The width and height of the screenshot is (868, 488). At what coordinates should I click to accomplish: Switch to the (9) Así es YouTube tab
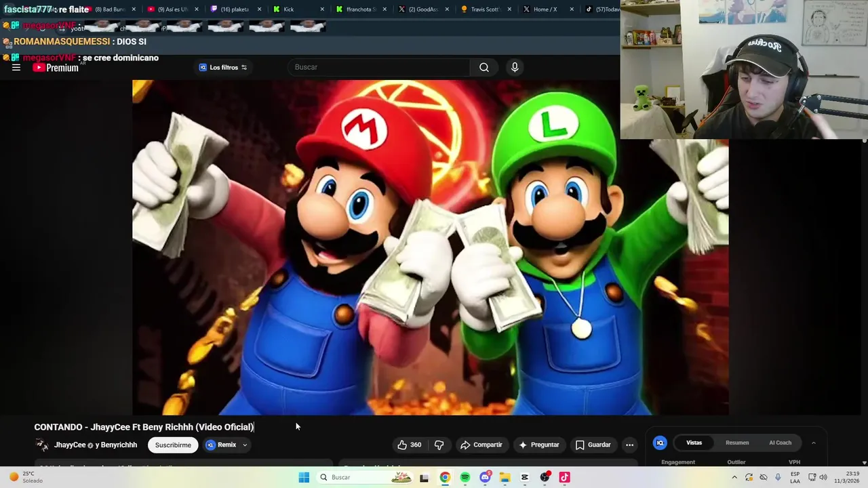[x=168, y=9]
